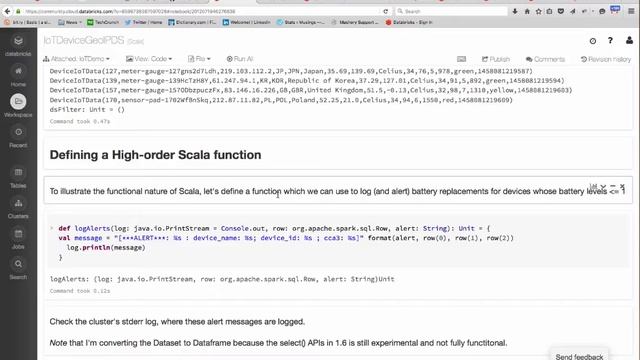Viewport: 640px width, 360px height.
Task: Click the browser downloads arrow icon
Action: [515, 11]
